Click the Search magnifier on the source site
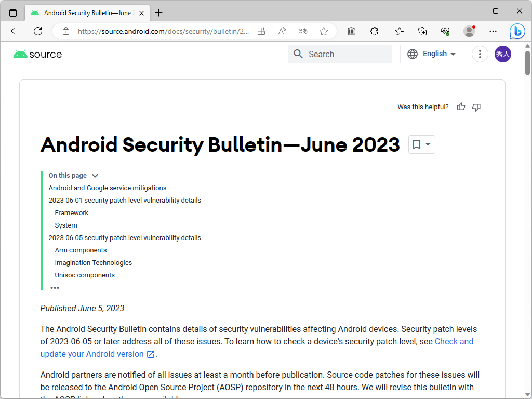532x399 pixels. [298, 54]
